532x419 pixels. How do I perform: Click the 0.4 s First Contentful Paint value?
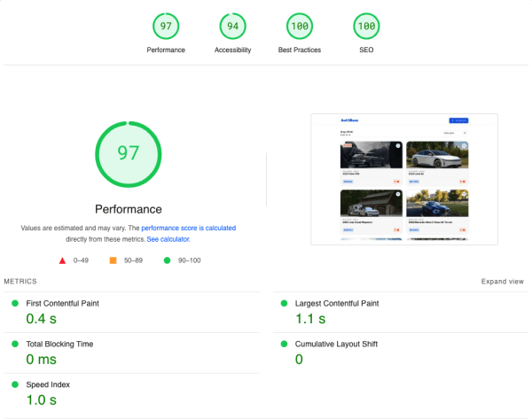(x=41, y=319)
